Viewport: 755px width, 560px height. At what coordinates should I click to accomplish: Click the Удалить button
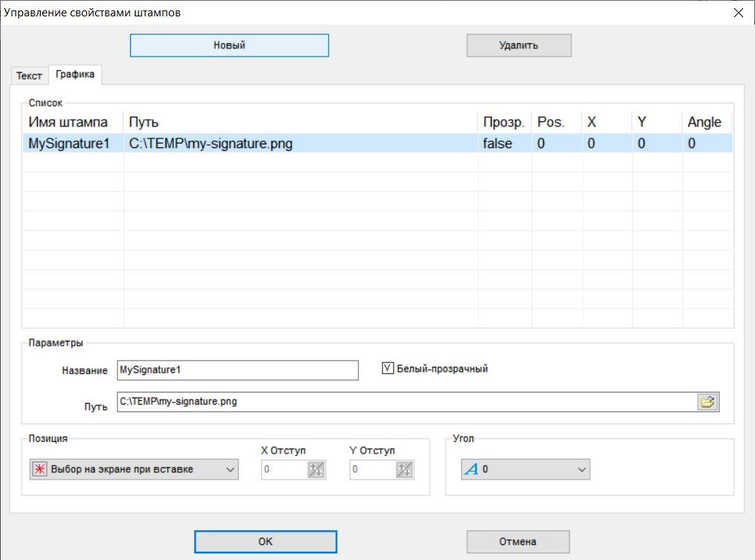pos(518,45)
